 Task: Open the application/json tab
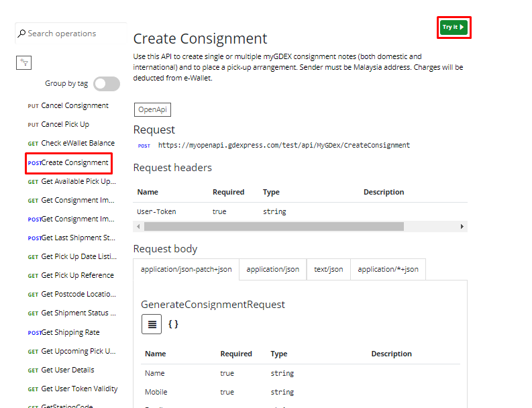pos(273,270)
